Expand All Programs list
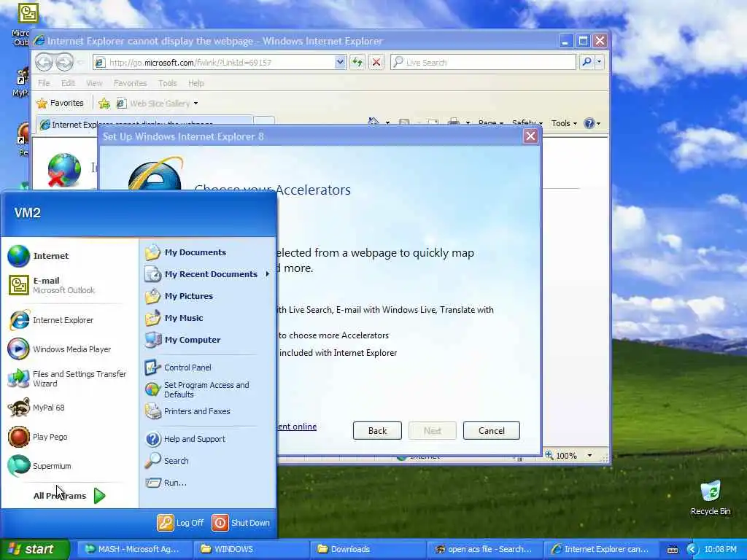 pos(69,496)
